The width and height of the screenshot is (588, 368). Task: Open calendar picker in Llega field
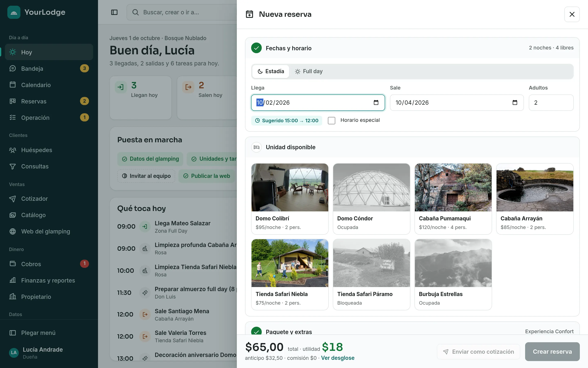point(376,102)
